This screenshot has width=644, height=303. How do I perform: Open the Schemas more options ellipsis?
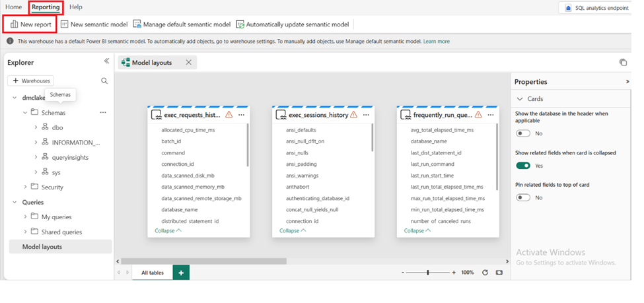(x=103, y=112)
